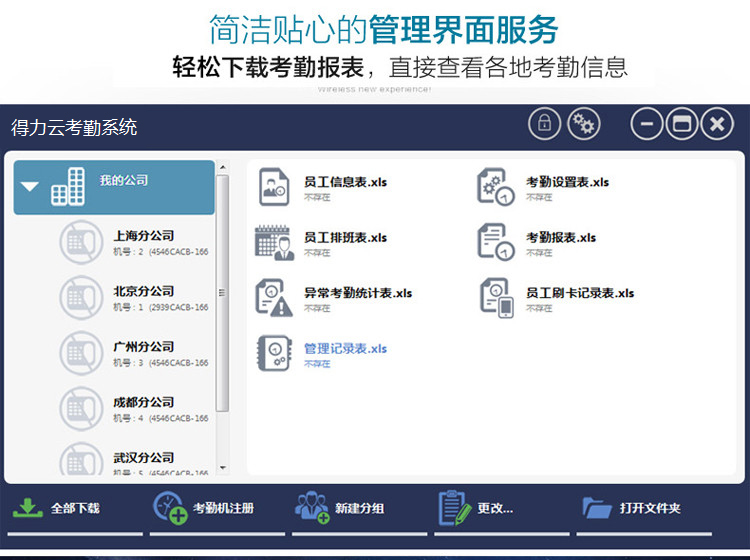Select 考勤设置表.xls file name

567,182
